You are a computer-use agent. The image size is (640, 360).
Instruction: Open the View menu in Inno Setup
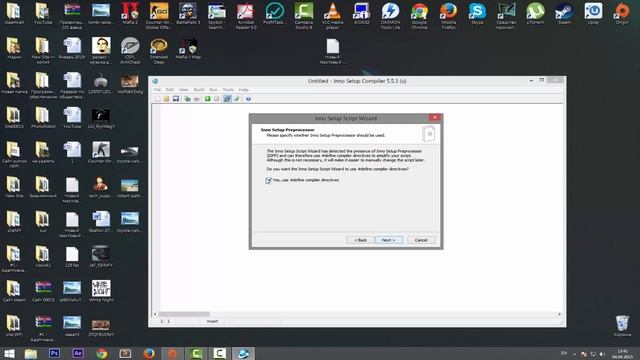pyautogui.click(x=184, y=89)
